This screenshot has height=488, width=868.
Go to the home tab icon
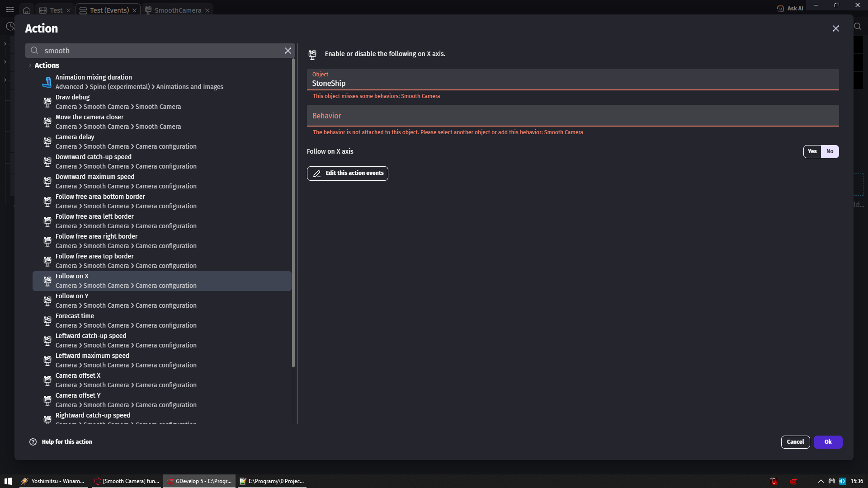click(x=27, y=10)
